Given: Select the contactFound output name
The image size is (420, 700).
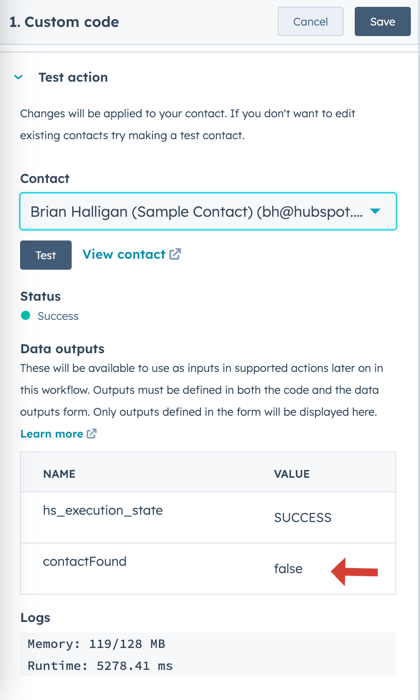Looking at the screenshot, I should [x=85, y=561].
